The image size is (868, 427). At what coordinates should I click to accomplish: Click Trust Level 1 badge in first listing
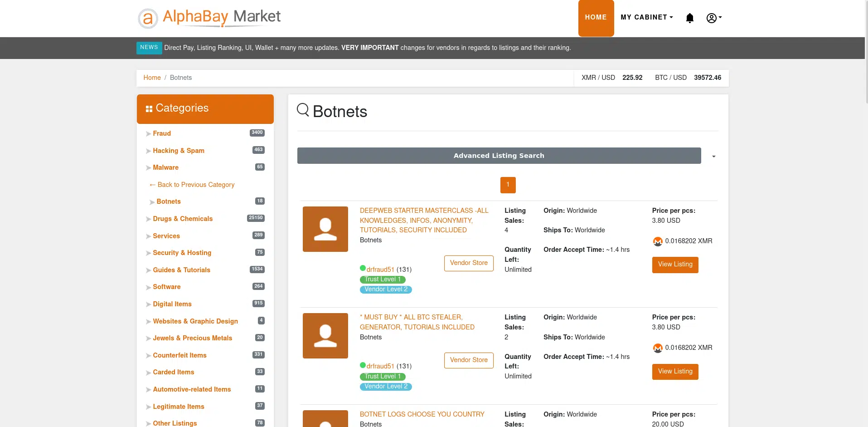(x=383, y=280)
